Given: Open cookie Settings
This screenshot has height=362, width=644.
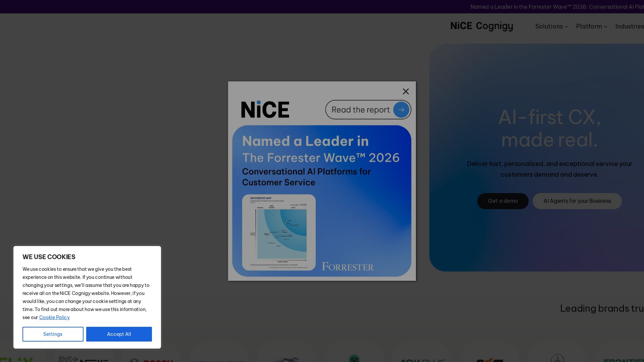Looking at the screenshot, I should coord(53,334).
